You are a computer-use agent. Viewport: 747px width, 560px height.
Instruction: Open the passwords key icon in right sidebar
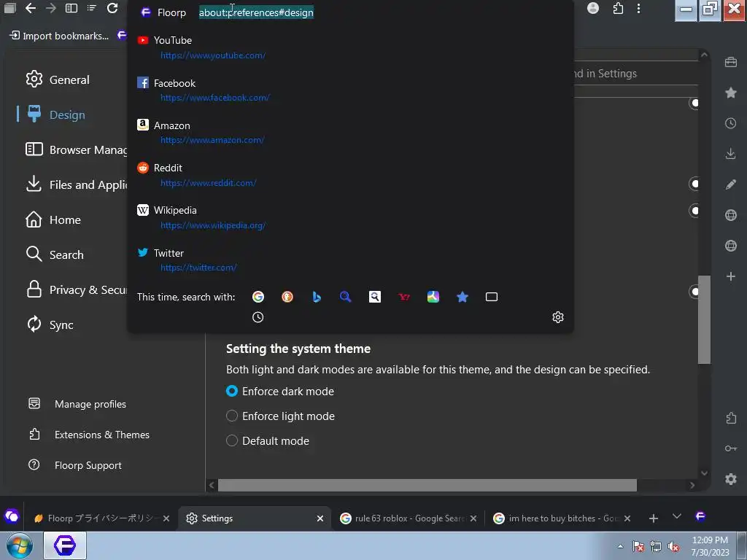[731, 448]
